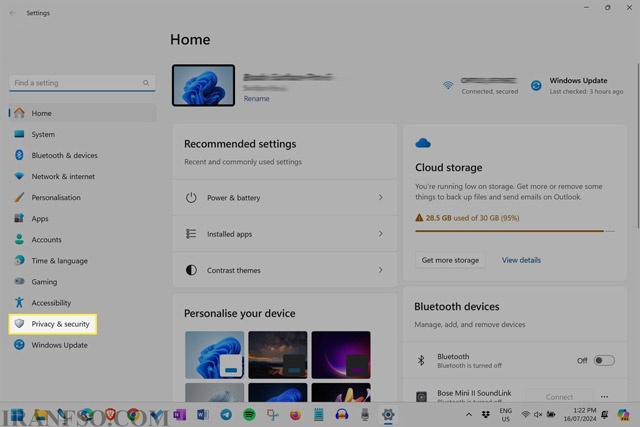The image size is (640, 427).
Task: Open Bluetooth & devices from the sidebar
Action: (82, 156)
